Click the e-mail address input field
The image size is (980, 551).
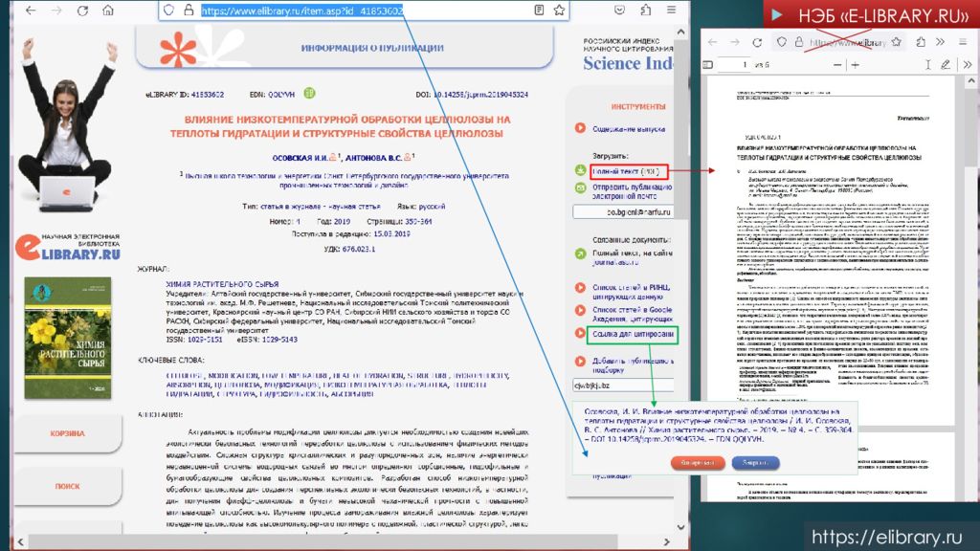click(623, 211)
